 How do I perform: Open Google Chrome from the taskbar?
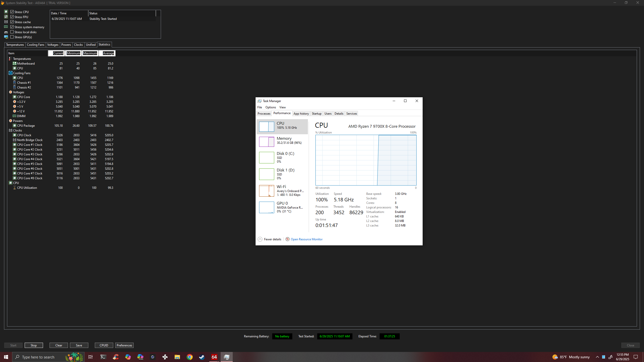(189, 357)
